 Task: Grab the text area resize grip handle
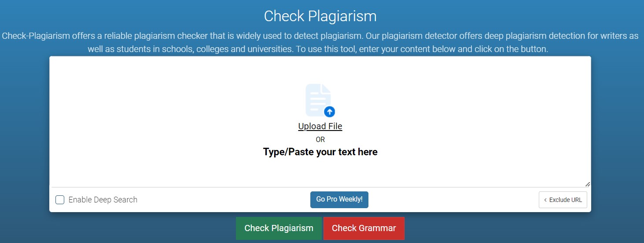click(588, 184)
